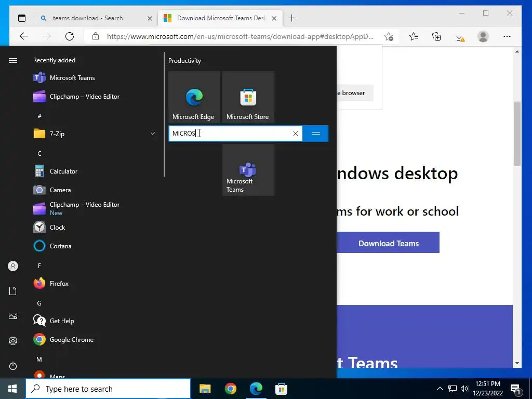
Task: Refresh the Edge page
Action: (70, 36)
